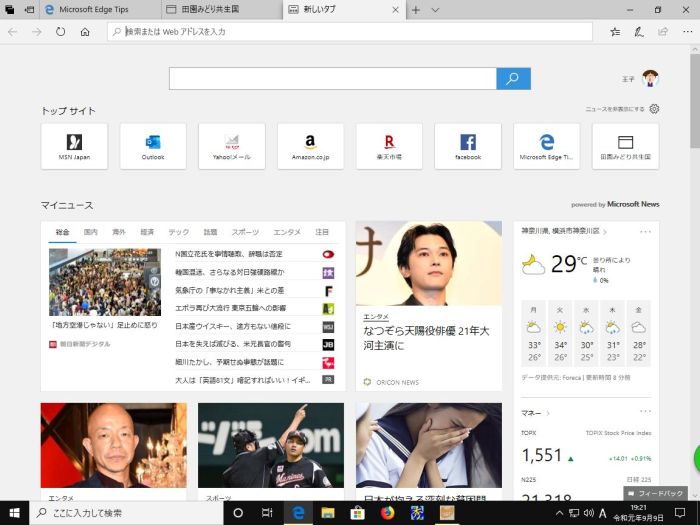Click the refresh page icon
The width and height of the screenshot is (700, 525).
[x=61, y=32]
